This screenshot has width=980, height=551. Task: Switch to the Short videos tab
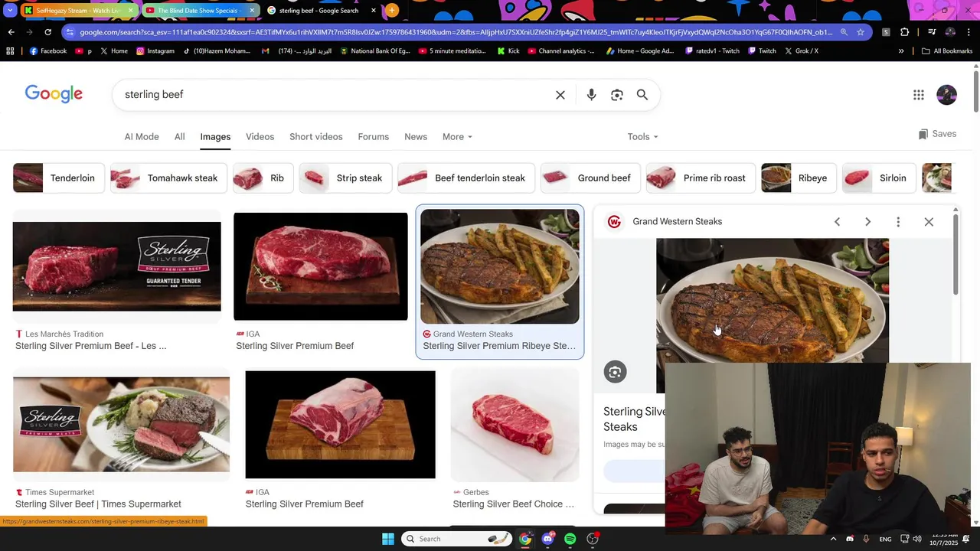click(315, 137)
